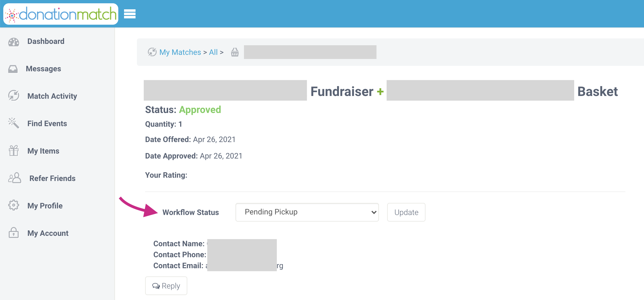Screen dimensions: 644x300
Task: Open the Messages sidebar menu item
Action: [x=43, y=69]
